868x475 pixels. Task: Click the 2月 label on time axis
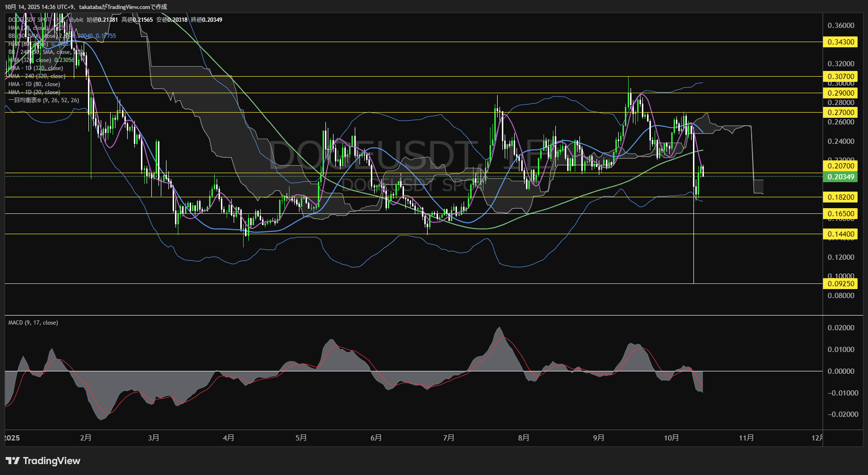(86, 438)
